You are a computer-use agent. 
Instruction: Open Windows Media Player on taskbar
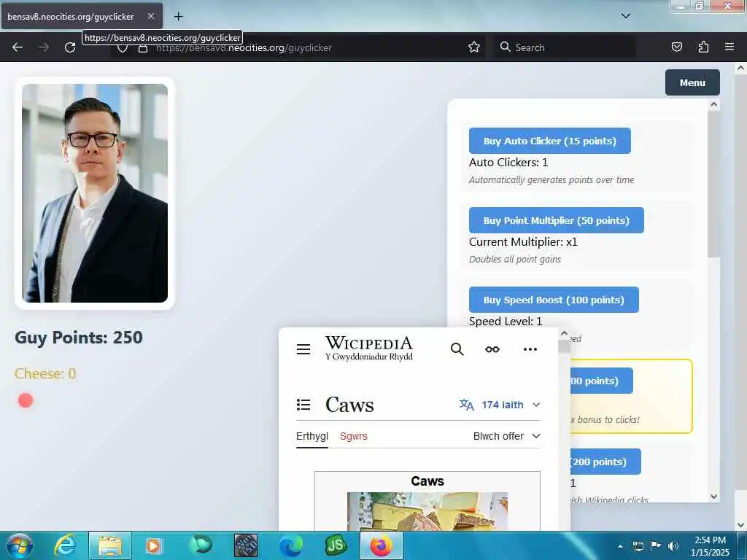154,545
